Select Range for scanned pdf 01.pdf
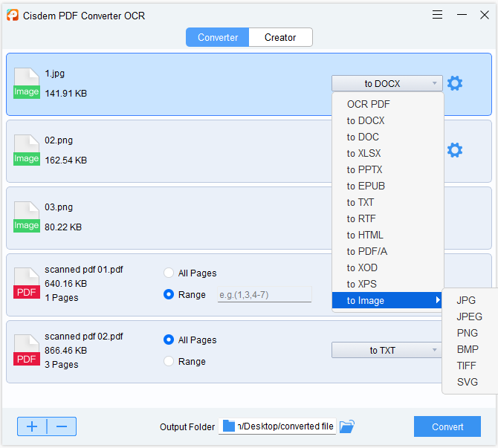The height and width of the screenshot is (448, 498). point(169,294)
